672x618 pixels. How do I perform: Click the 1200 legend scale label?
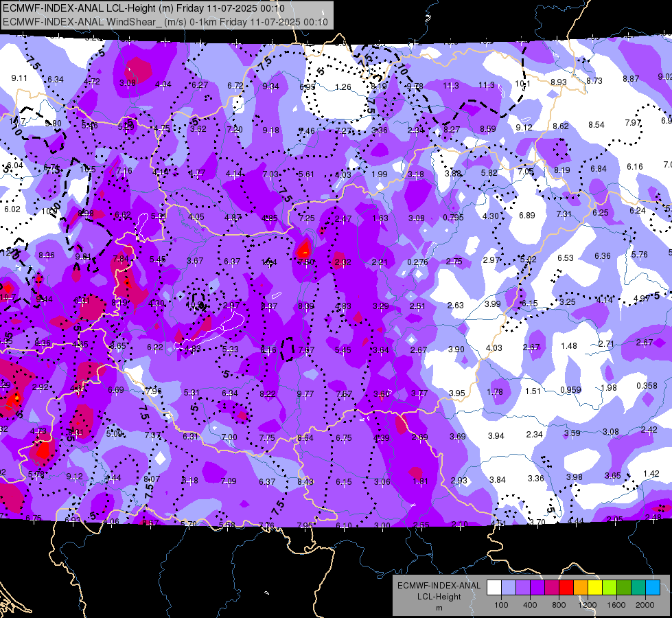[587, 605]
